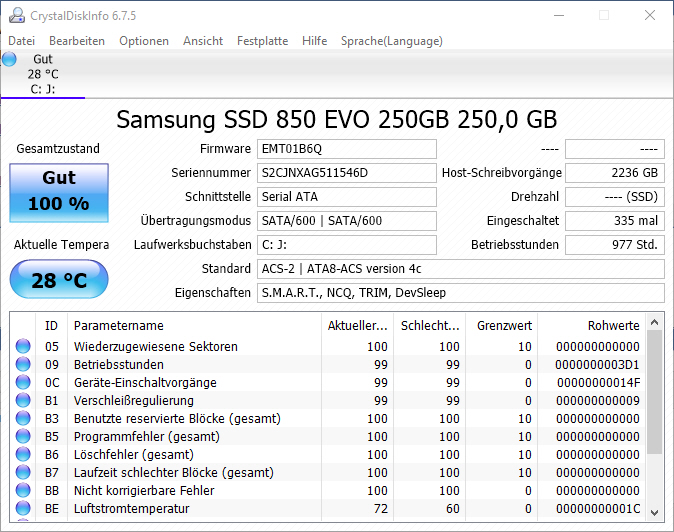The height and width of the screenshot is (532, 674).
Task: Click status orb for Löschfehler row
Action: [x=23, y=455]
